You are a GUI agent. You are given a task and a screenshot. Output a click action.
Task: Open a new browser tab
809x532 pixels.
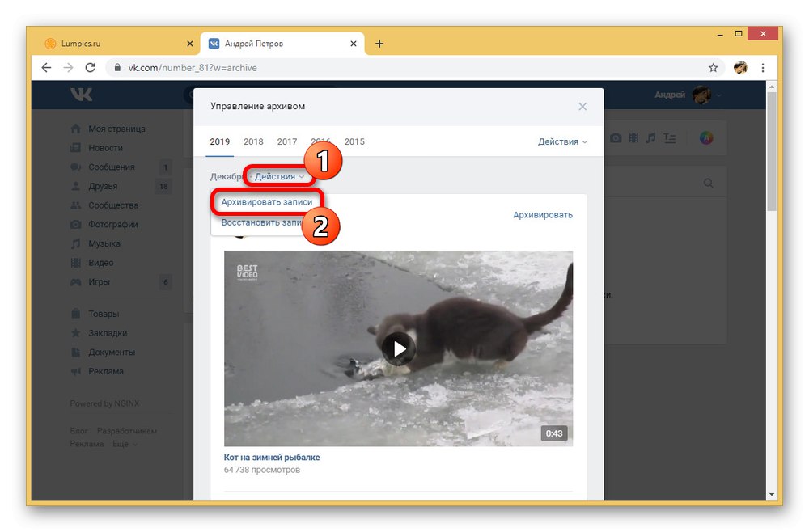(379, 44)
